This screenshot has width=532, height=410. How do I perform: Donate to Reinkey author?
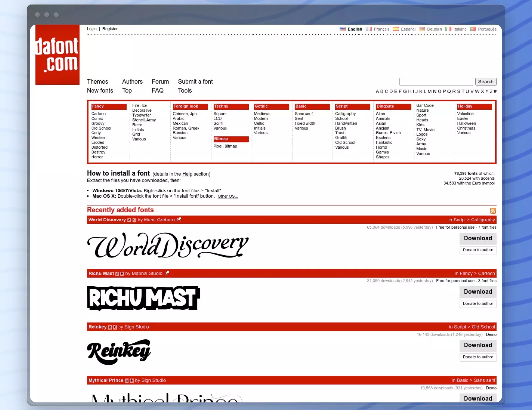coord(478,357)
